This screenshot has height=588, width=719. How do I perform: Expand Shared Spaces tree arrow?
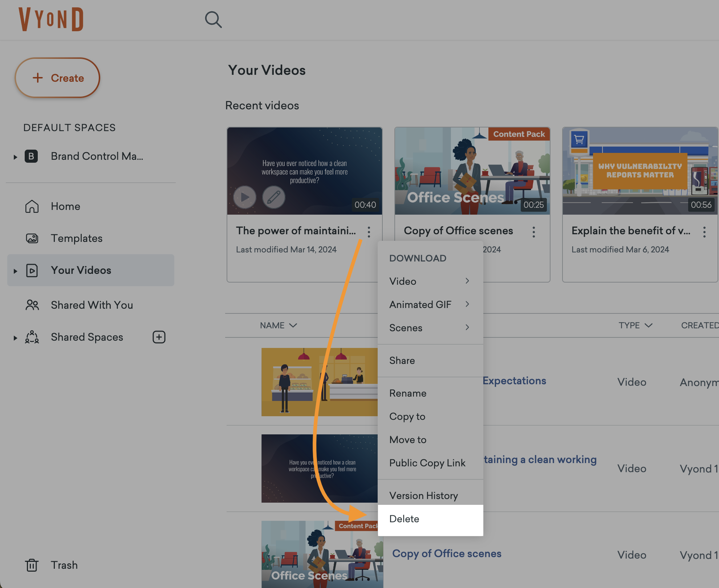coord(15,338)
